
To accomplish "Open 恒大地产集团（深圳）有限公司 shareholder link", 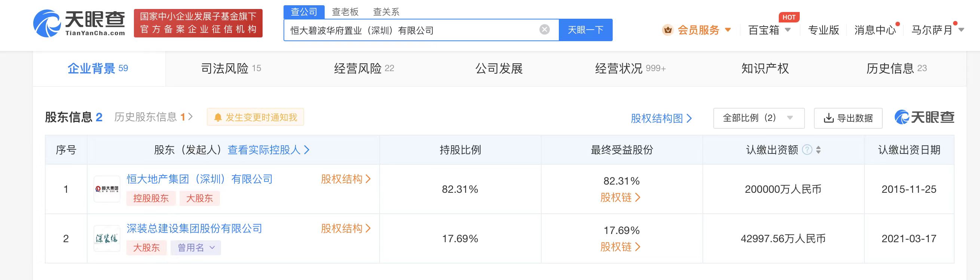I will tap(200, 179).
